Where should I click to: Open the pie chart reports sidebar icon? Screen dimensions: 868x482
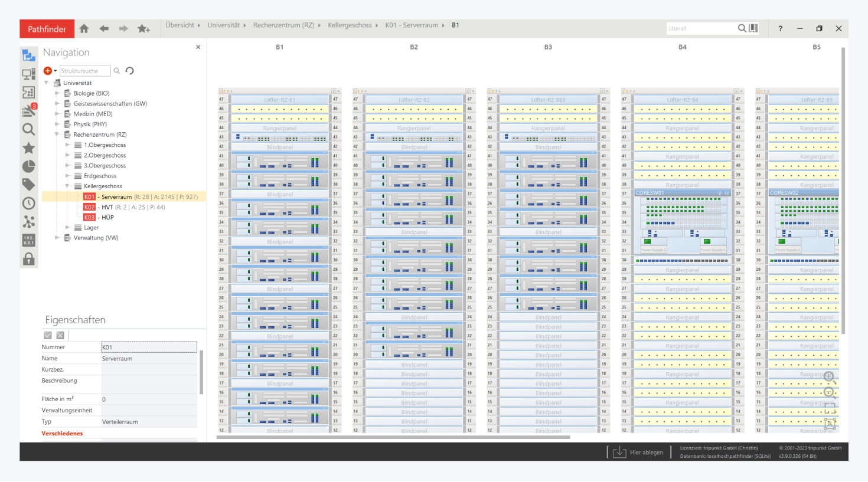[x=28, y=166]
